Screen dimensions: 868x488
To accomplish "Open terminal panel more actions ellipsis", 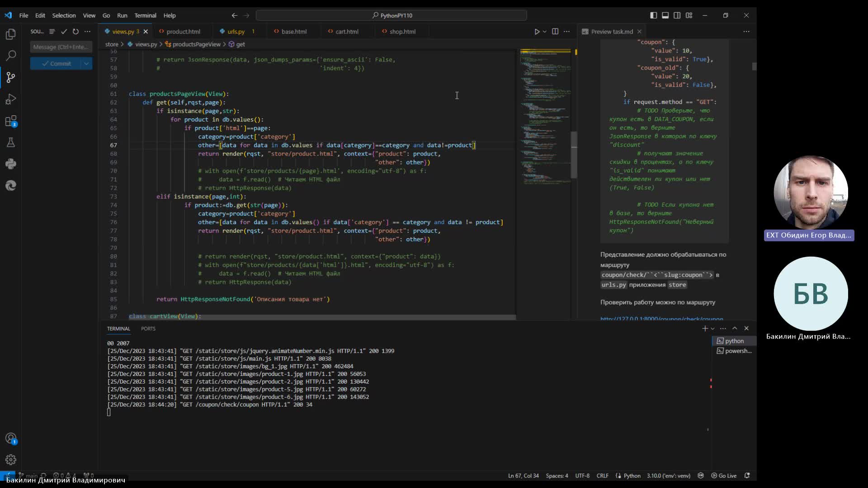I will coord(723,328).
